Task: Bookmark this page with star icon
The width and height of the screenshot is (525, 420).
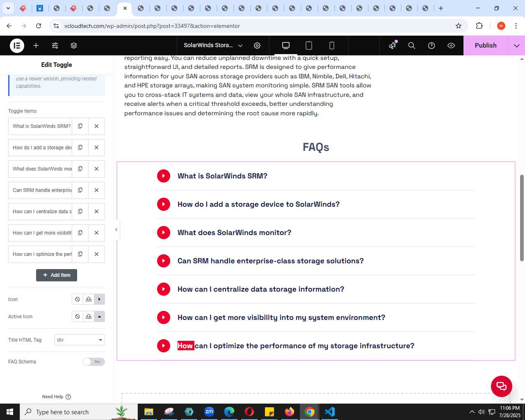Action: (459, 26)
